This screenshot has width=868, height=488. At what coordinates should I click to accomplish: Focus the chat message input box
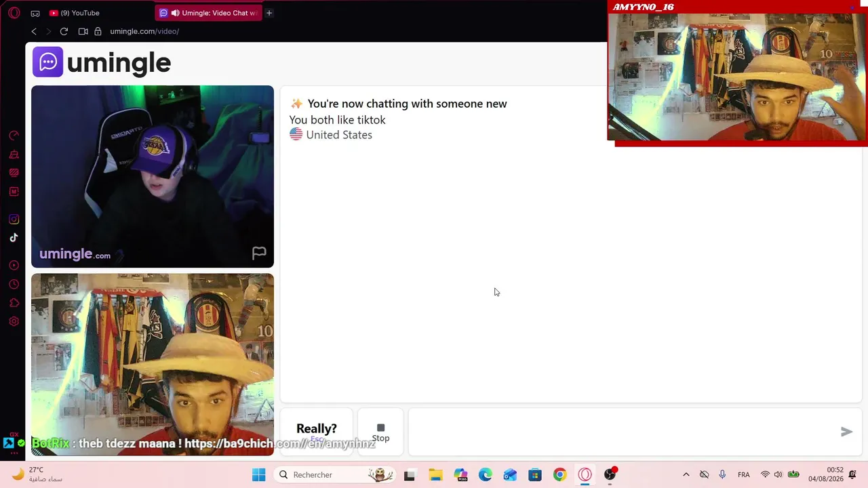(624, 432)
